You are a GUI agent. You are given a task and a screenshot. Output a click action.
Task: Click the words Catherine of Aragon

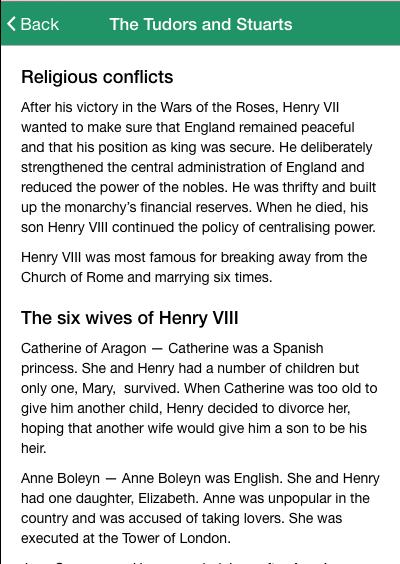(x=83, y=348)
